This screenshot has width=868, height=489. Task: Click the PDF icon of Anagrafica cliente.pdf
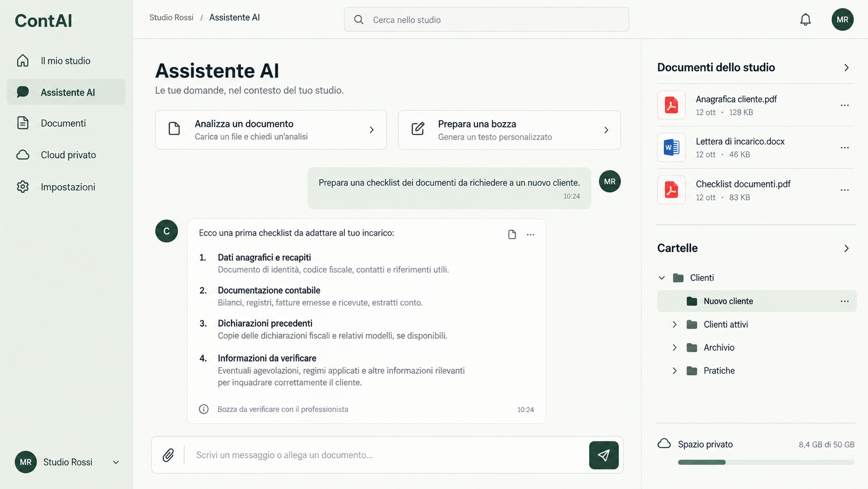671,105
